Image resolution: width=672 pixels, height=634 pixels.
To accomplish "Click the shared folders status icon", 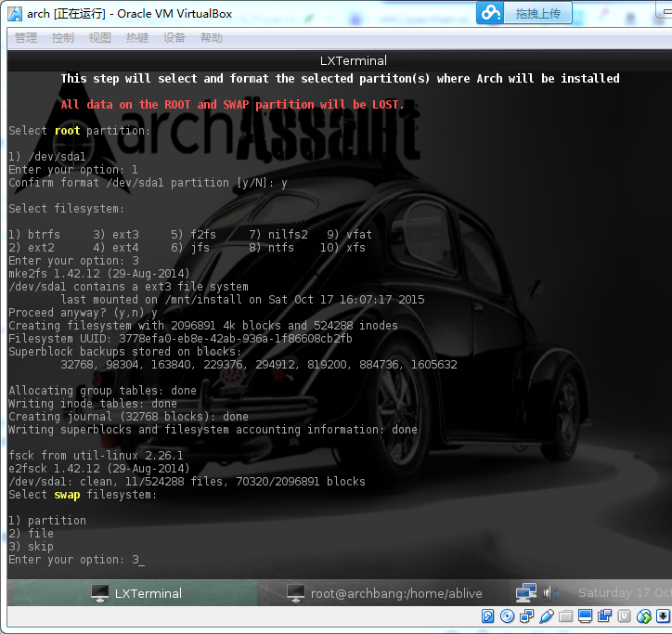I will pyautogui.click(x=565, y=616).
